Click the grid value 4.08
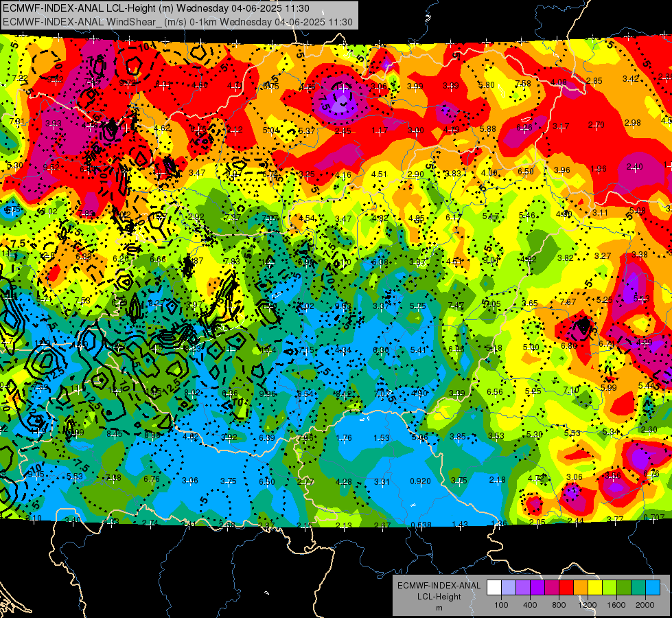 click(559, 82)
